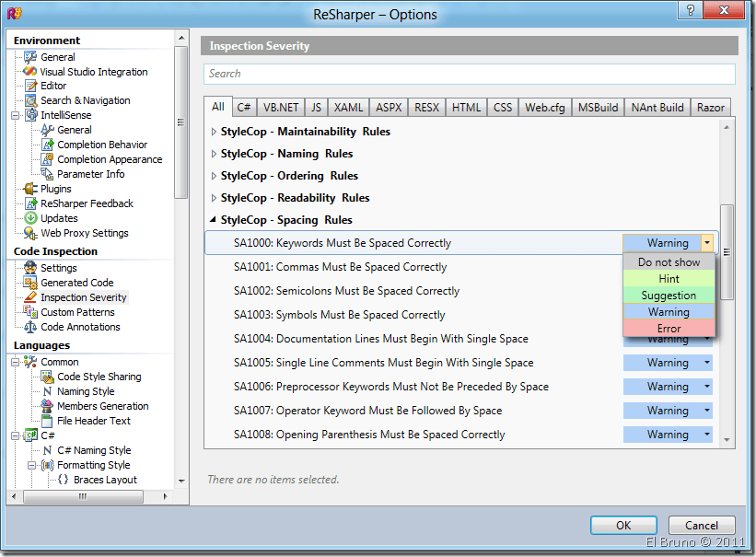Click the Visual Studio Integration icon
Image resolution: width=756 pixels, height=557 pixels.
[30, 72]
